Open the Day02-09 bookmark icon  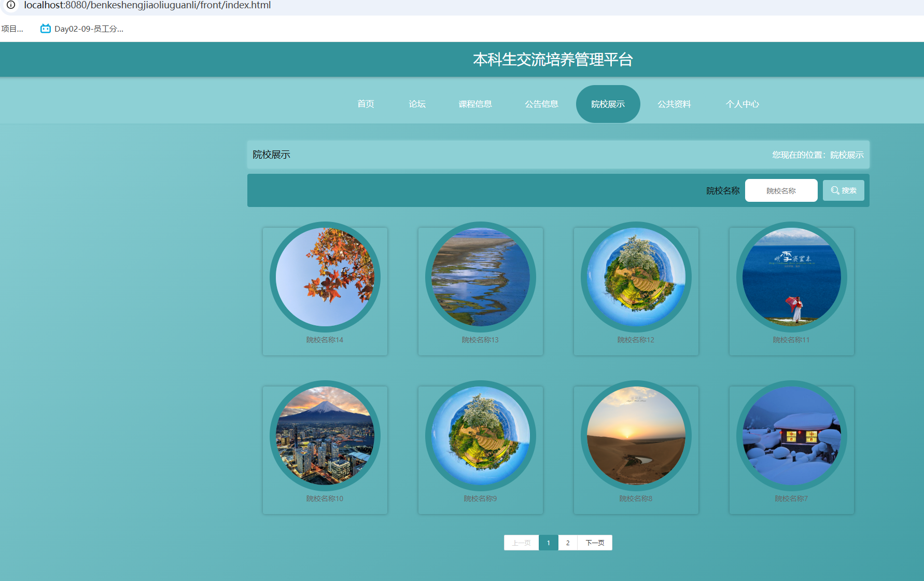coord(46,29)
